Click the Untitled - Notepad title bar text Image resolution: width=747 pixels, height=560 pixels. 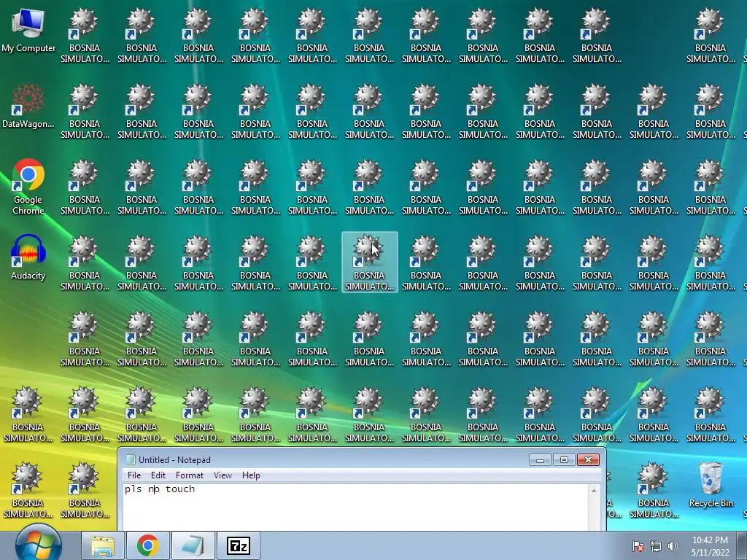coord(174,460)
